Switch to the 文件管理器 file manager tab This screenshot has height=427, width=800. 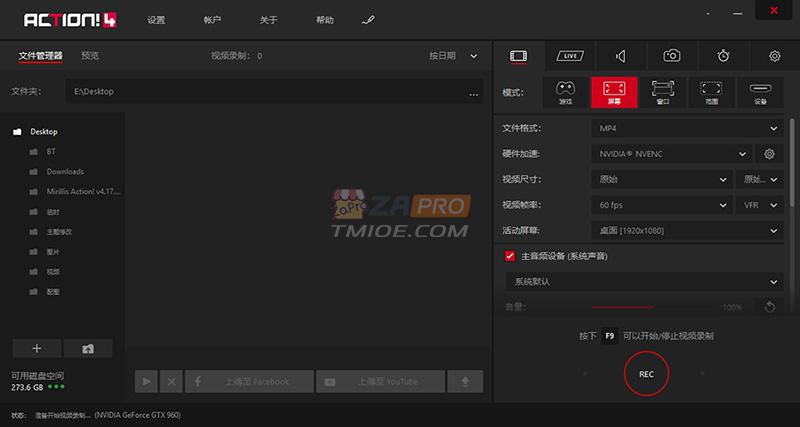40,56
